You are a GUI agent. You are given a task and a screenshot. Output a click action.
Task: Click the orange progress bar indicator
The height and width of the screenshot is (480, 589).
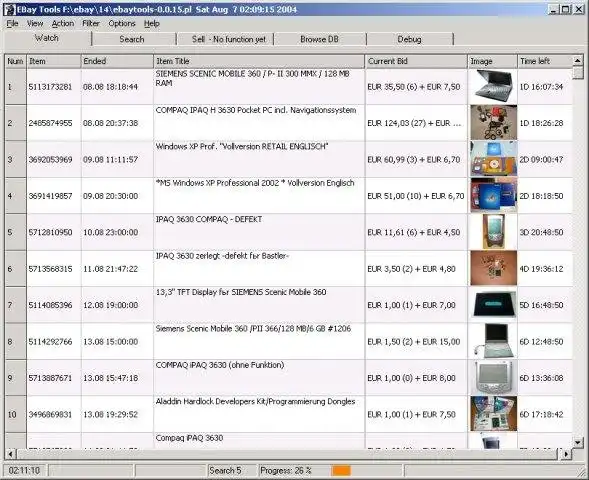[x=341, y=470]
